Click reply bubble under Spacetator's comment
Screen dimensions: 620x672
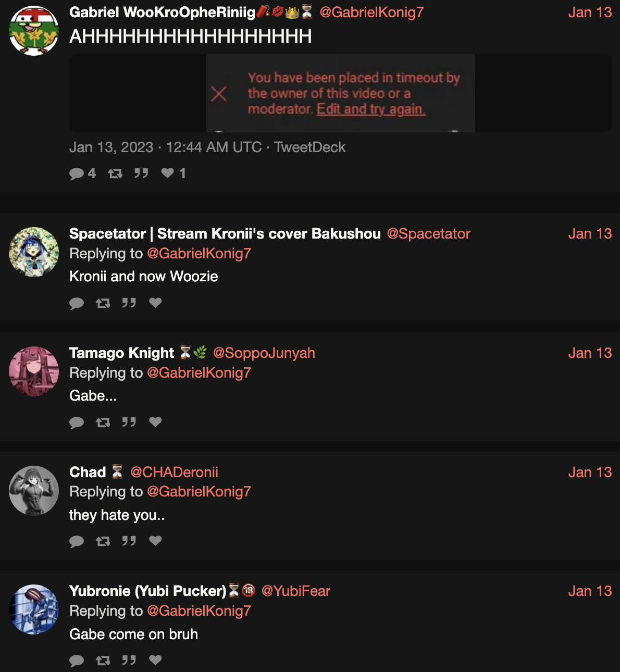77,303
